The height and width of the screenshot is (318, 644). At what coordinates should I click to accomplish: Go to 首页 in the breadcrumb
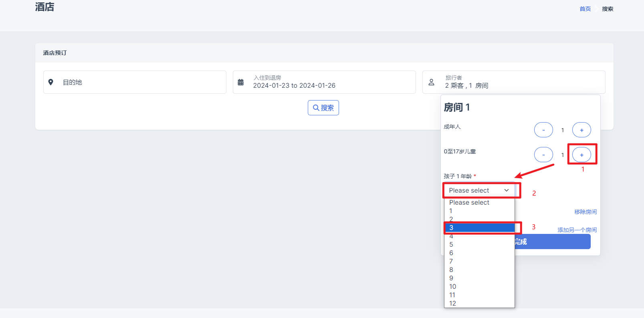click(x=585, y=9)
